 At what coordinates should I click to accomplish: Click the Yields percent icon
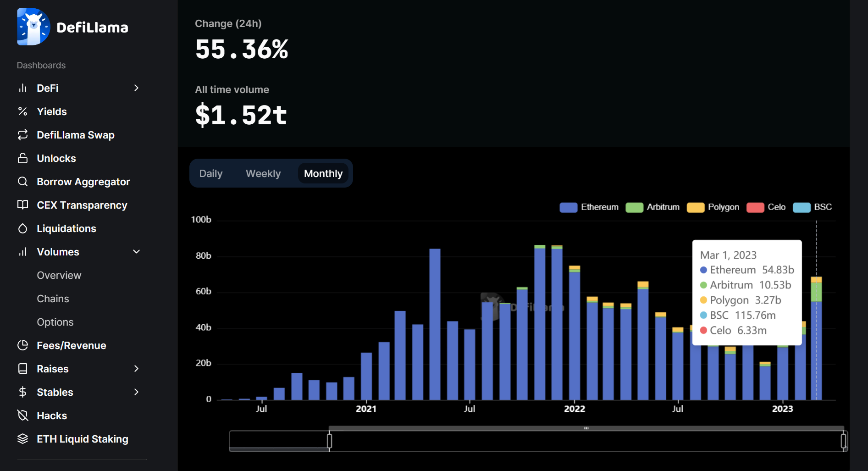click(22, 111)
